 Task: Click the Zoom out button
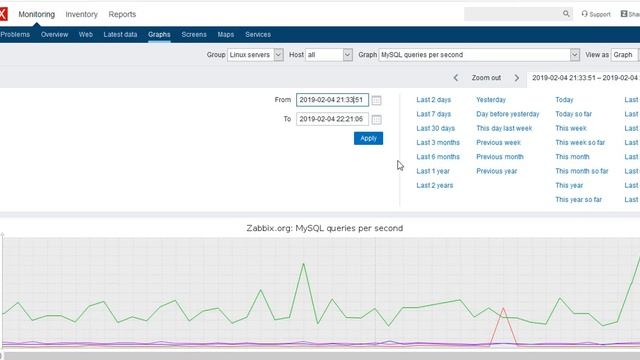(x=486, y=78)
